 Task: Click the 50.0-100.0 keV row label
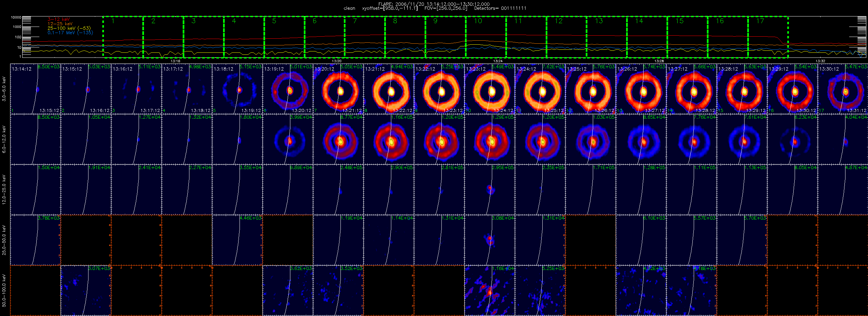4,290
